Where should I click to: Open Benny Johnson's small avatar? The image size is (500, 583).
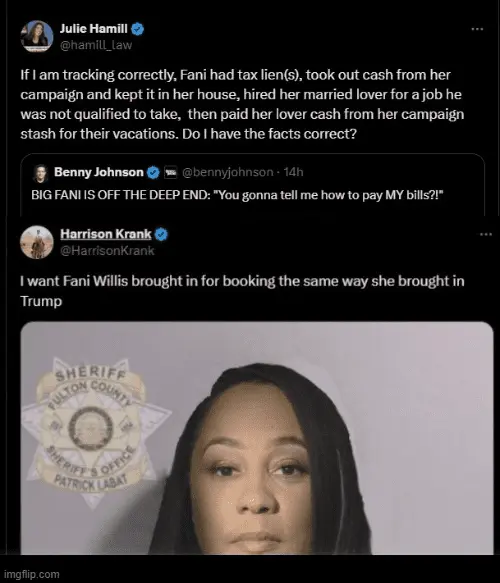click(40, 173)
